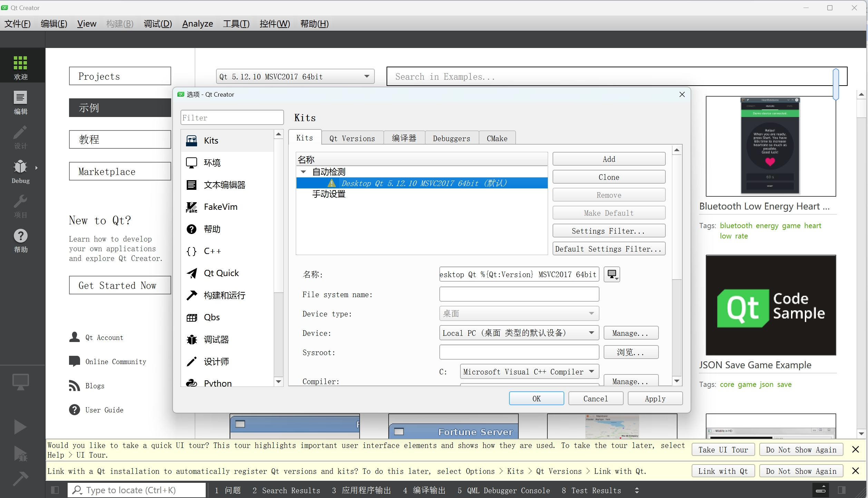Select Qt Quick options category
This screenshot has height=498, width=868.
pos(221,273)
